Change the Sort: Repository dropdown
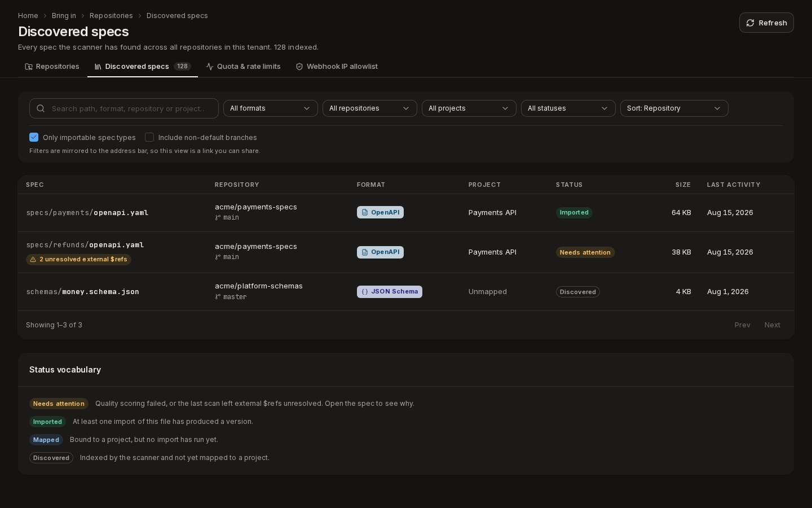 click(x=674, y=108)
